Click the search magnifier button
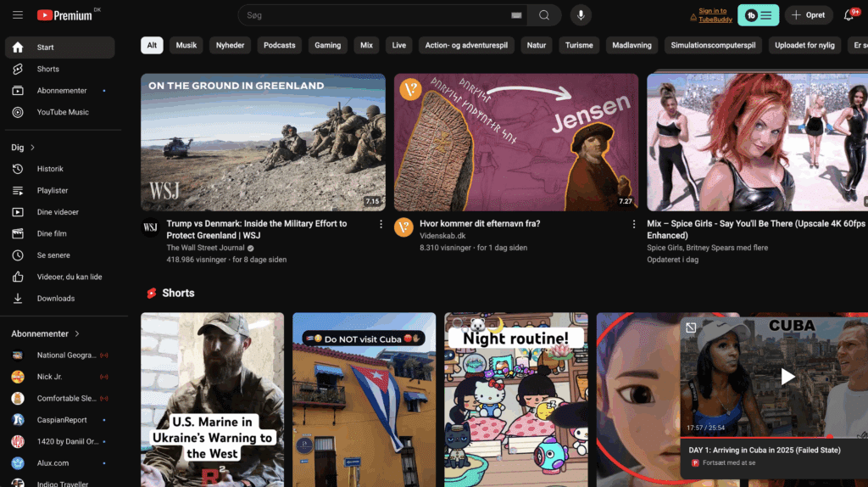This screenshot has height=487, width=868. pos(544,15)
